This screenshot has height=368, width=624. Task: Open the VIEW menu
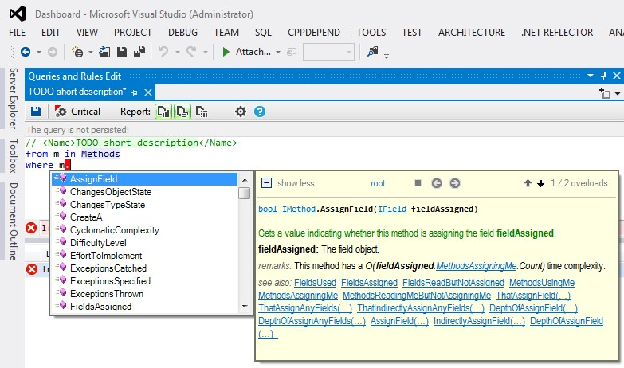click(87, 32)
